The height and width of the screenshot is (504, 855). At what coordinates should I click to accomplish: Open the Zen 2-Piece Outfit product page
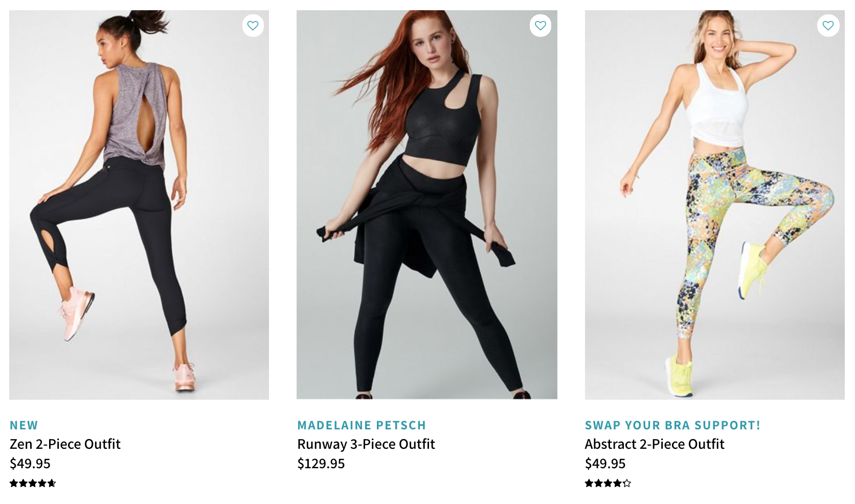65,444
